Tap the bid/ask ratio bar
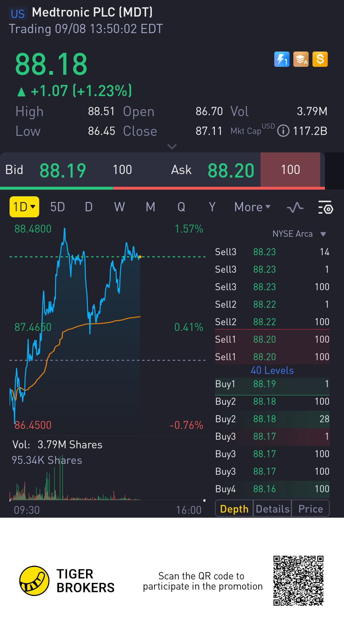Image resolution: width=344 pixels, height=644 pixels. pyautogui.click(x=162, y=188)
